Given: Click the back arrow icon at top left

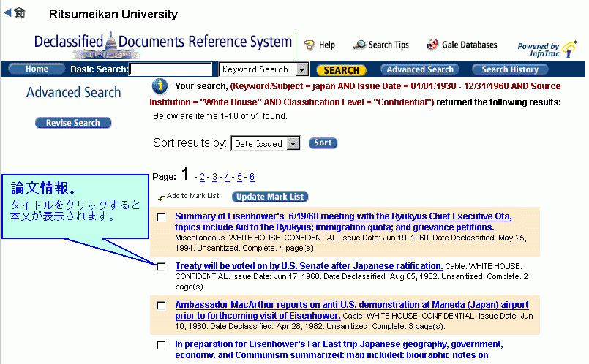Looking at the screenshot, I should (x=8, y=12).
